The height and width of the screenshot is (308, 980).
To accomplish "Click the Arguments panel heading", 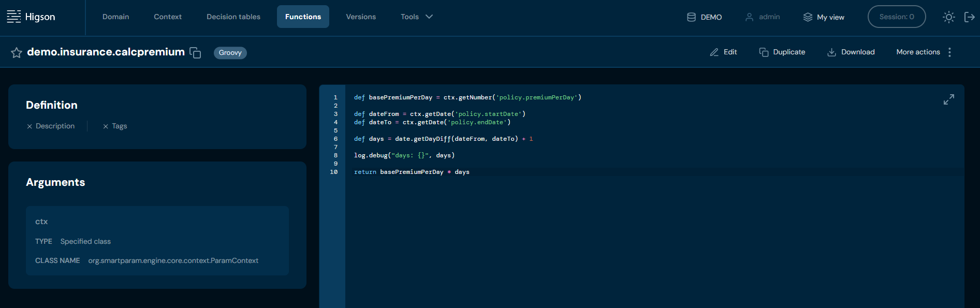I will pos(55,182).
